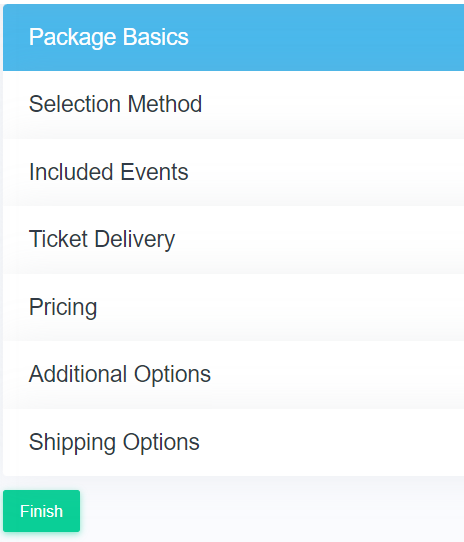Click the Shipping Options row
Image resolution: width=464 pixels, height=542 pixels.
coord(233,442)
